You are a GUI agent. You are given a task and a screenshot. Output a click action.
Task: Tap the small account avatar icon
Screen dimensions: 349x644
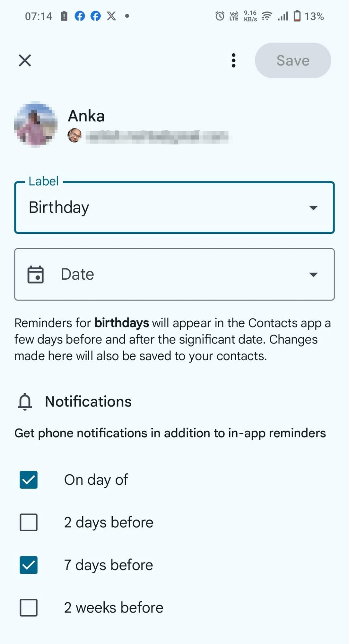[74, 136]
